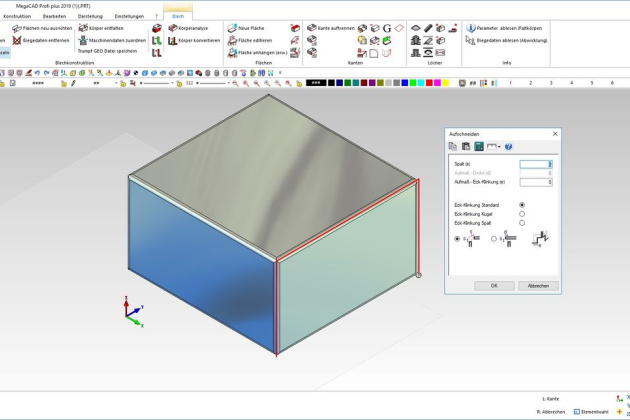Click the calculator icon in Aufschneiden dialog

coord(479,146)
